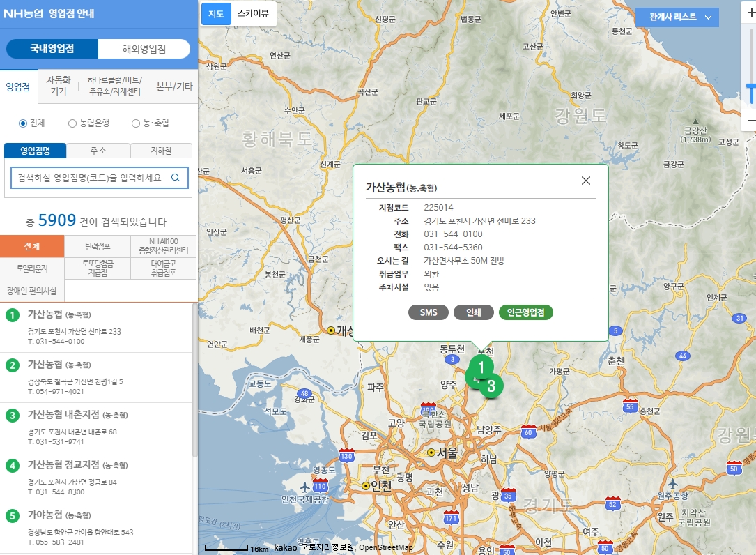
Task: Open 하나로클럽/마트/주유소/자재센터 tab
Action: pos(115,86)
